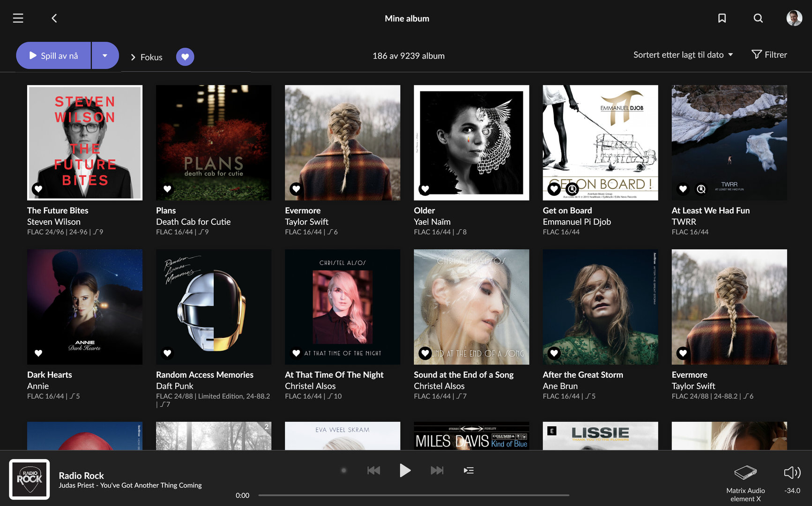Toggle heart on the Older album cover
The width and height of the screenshot is (812, 506).
click(x=425, y=189)
